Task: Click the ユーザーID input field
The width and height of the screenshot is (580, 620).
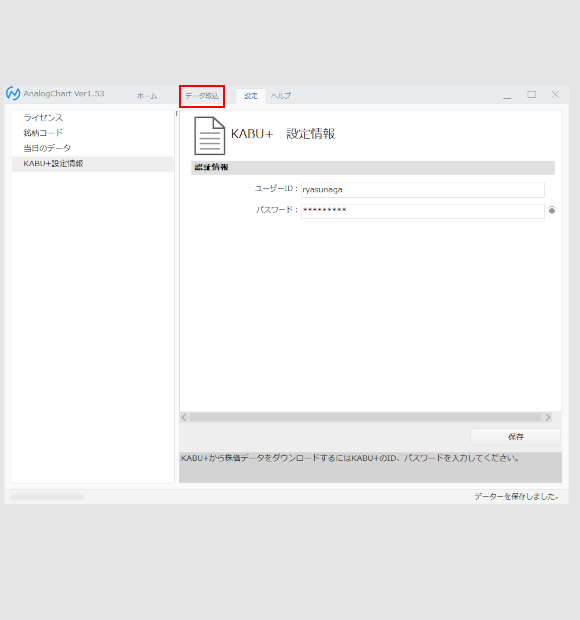Action: [423, 190]
